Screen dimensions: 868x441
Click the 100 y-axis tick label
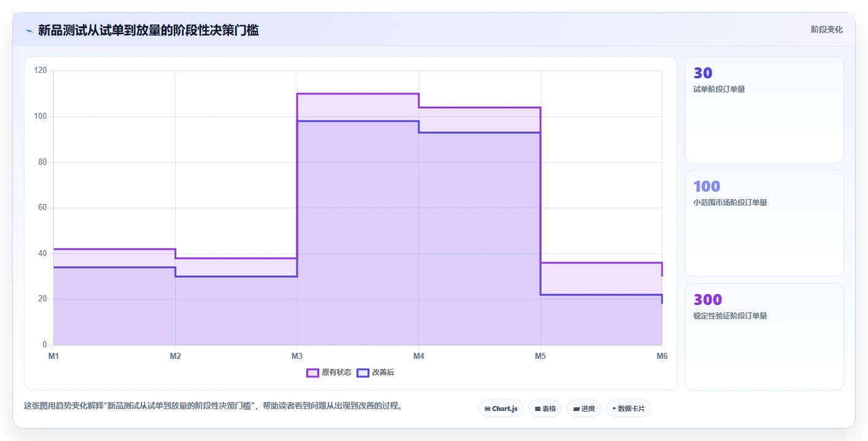click(x=40, y=116)
